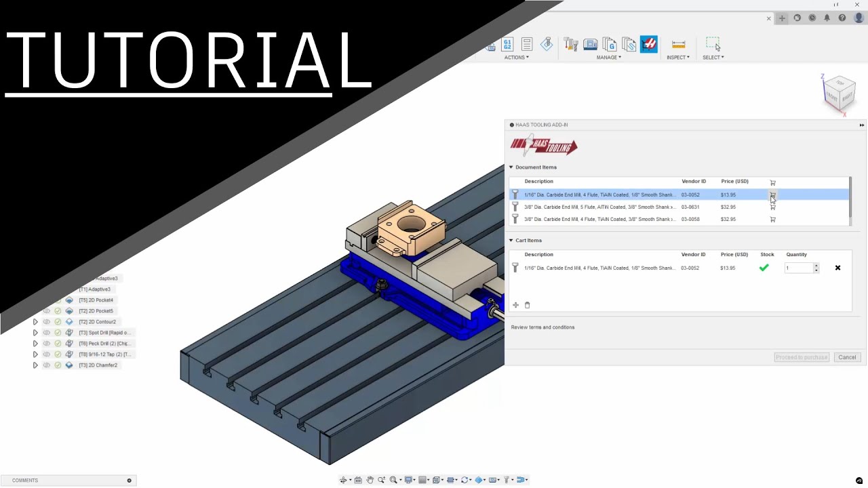Open the INSPECT menu dropdown
The width and height of the screenshot is (868, 488).
678,58
